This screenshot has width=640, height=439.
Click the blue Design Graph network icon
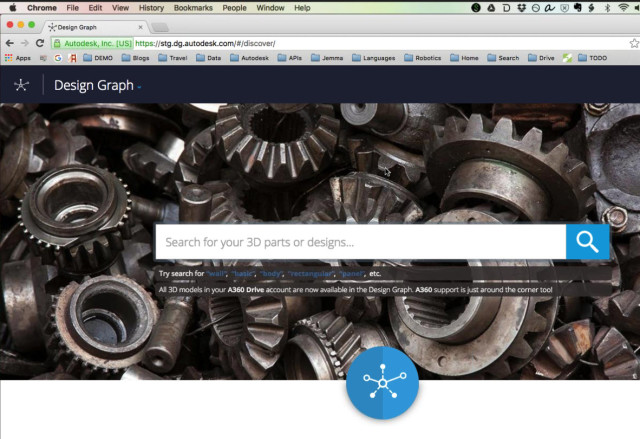tap(382, 383)
